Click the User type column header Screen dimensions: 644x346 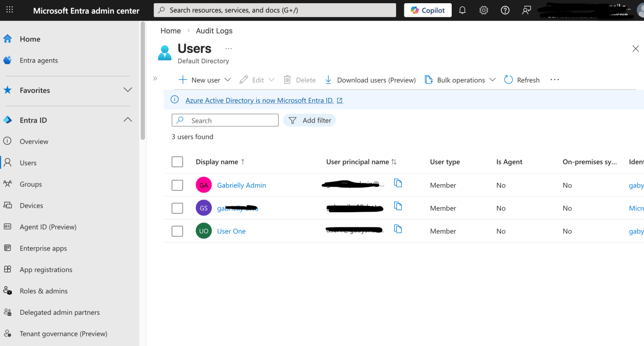pyautogui.click(x=445, y=162)
